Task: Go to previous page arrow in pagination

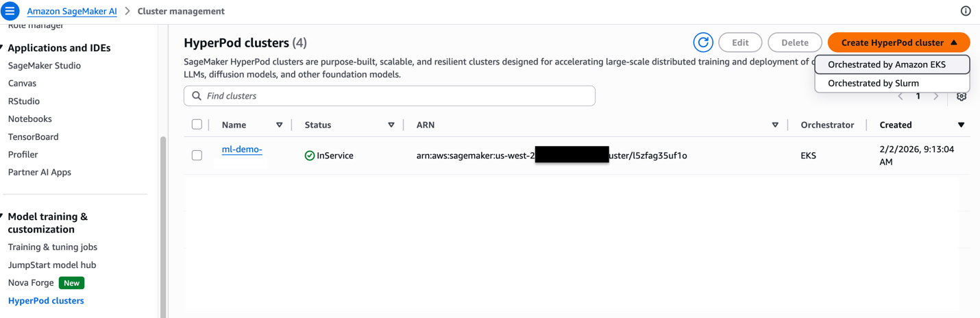Action: pyautogui.click(x=901, y=97)
